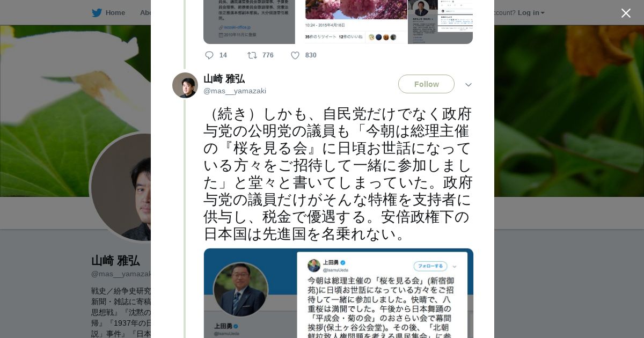The width and height of the screenshot is (644, 338).
Task: Open the 山崎 雅弘 avatar in tweet
Action: [x=185, y=85]
